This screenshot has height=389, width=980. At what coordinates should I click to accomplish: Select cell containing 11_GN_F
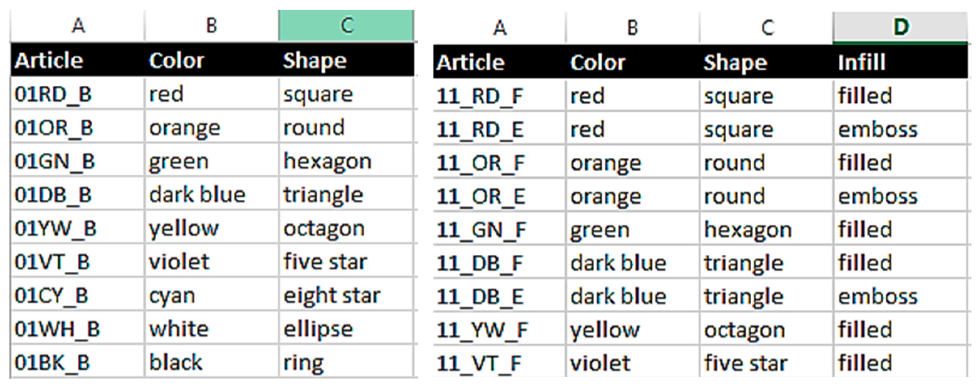499,230
